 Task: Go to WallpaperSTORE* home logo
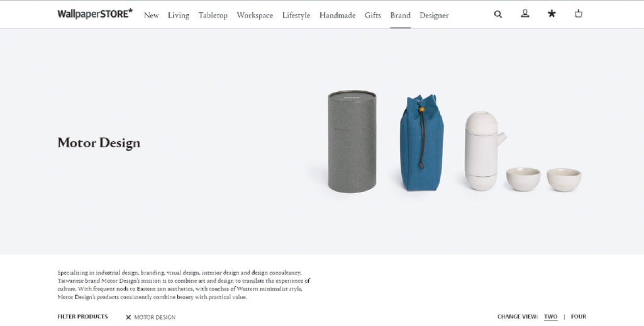point(95,14)
